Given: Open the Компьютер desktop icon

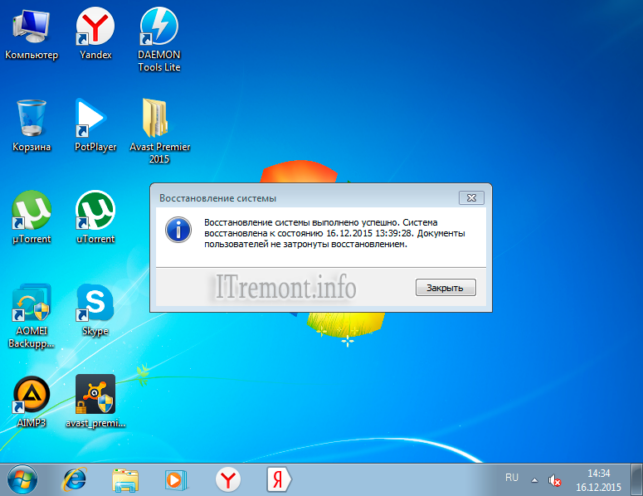Looking at the screenshot, I should coord(32,35).
